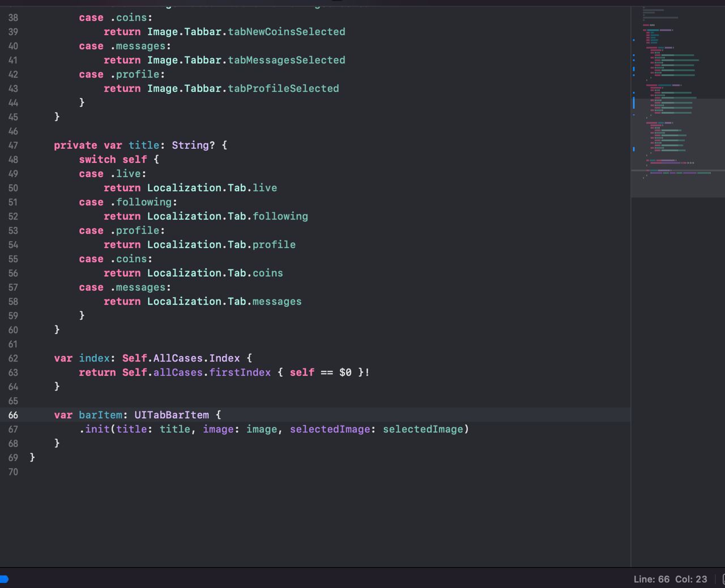Click the UITabBarItem type on line 66
725x588 pixels.
click(172, 415)
